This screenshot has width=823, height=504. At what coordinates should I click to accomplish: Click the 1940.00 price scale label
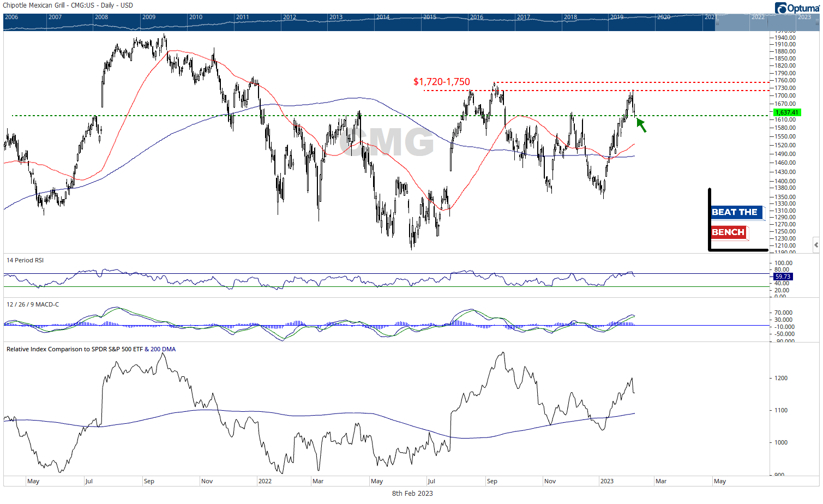[786, 38]
